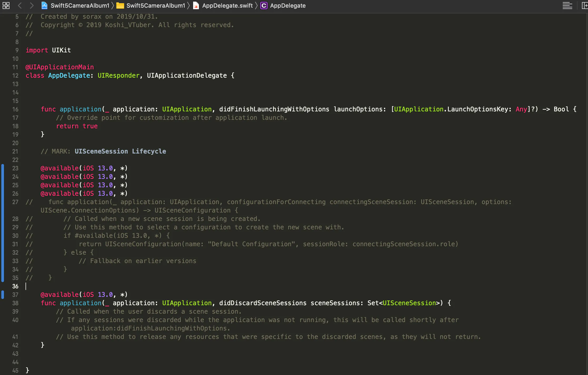Expand the Swift5CameraAlbum1 folder breadcrumb

tap(155, 6)
